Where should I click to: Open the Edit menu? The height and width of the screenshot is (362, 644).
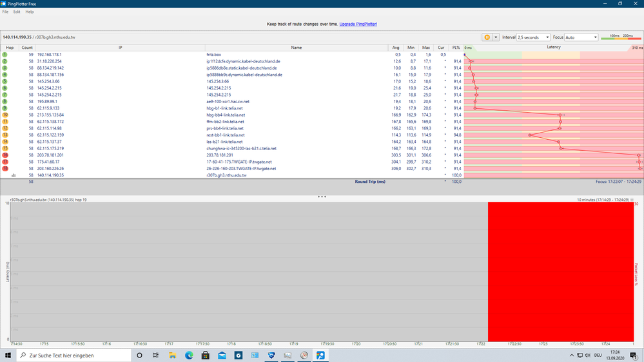16,12
